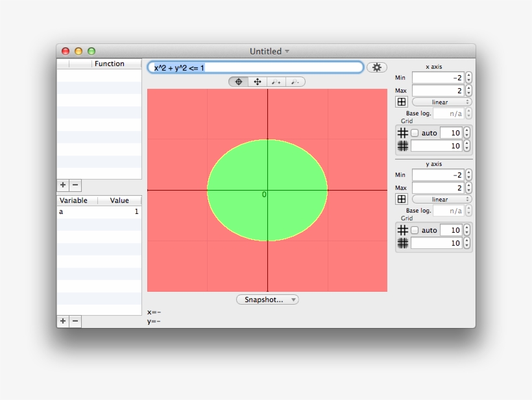532x400 pixels.
Task: Click x axis Max field showing 2
Action: pos(438,91)
